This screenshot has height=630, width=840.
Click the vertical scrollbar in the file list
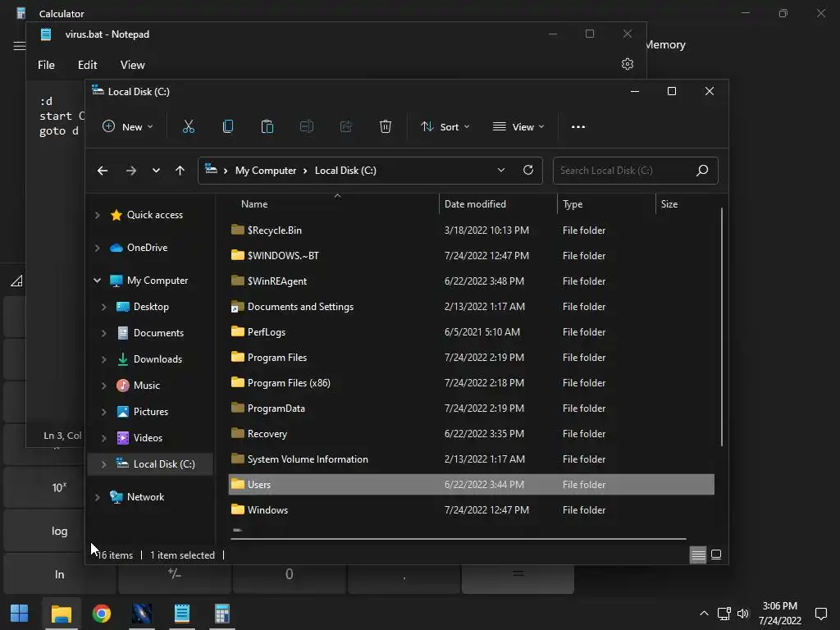coord(722,326)
